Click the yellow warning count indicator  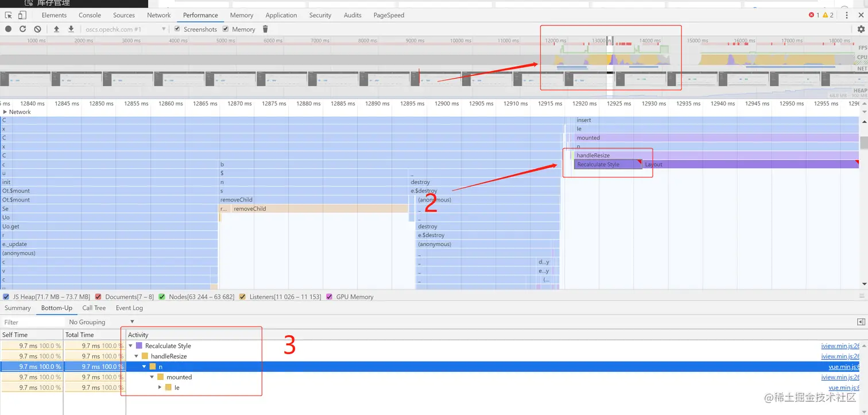click(828, 15)
